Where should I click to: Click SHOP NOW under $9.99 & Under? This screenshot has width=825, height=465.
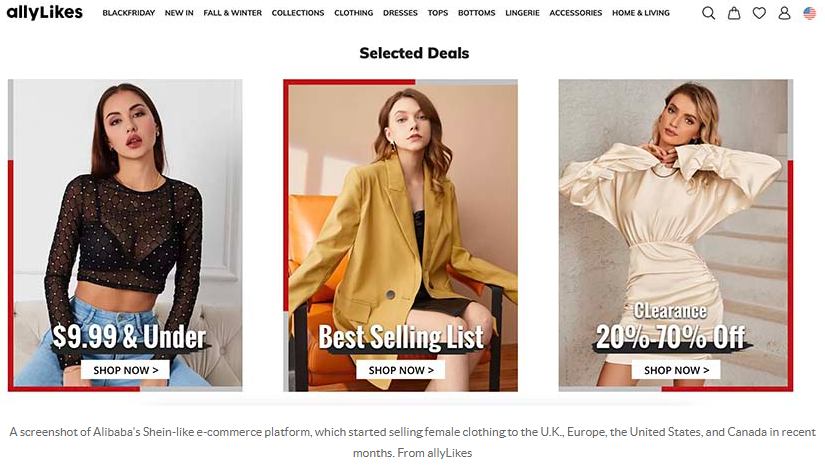coord(125,370)
